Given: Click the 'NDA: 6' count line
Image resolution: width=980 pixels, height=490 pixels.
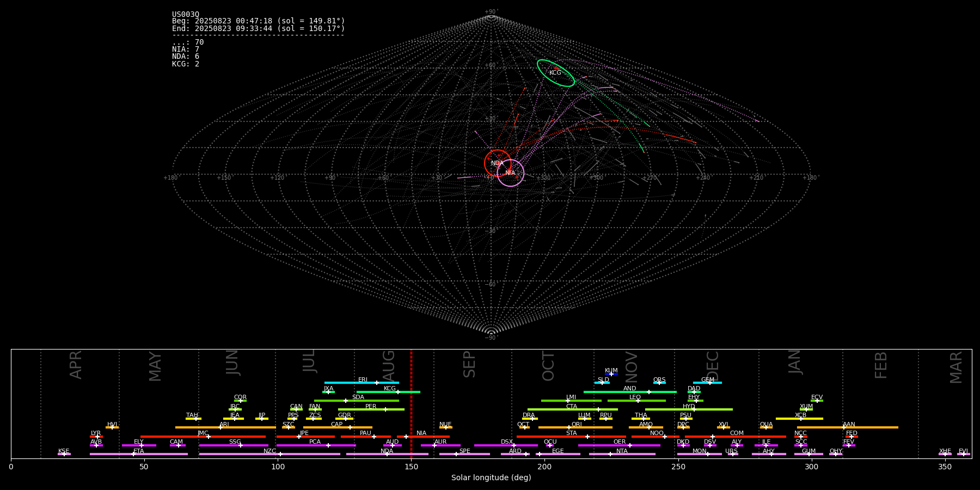Looking at the screenshot, I should tap(186, 57).
